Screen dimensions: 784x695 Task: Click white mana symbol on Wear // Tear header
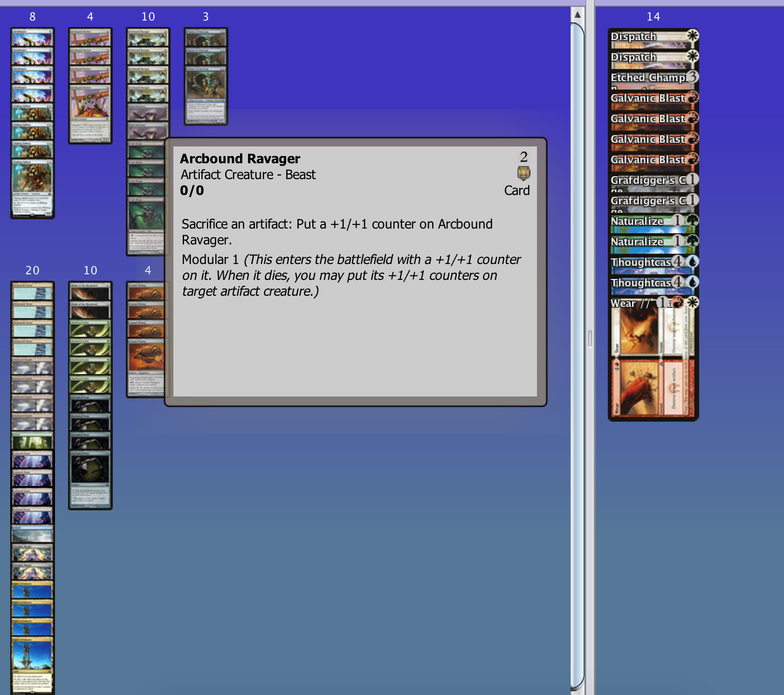point(693,302)
